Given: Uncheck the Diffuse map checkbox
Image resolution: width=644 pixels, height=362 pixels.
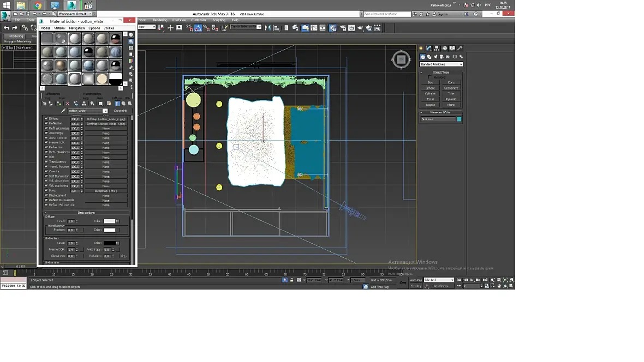Looking at the screenshot, I should click(x=46, y=118).
